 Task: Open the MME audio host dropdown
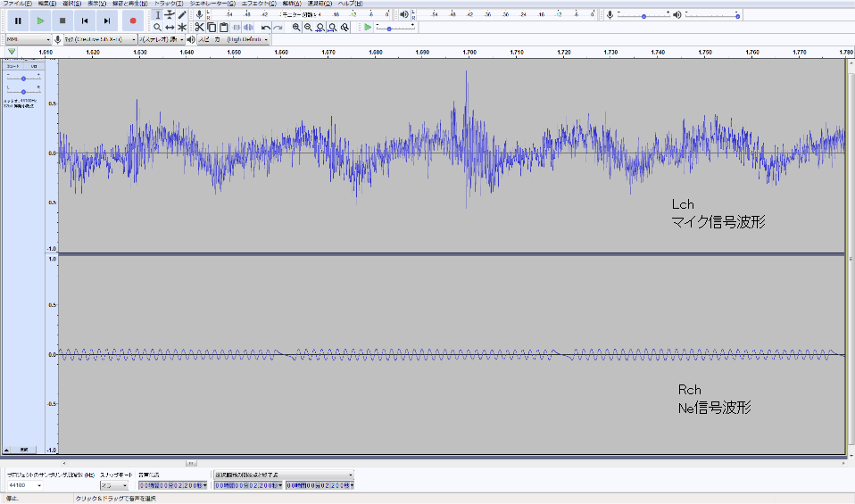coord(29,40)
